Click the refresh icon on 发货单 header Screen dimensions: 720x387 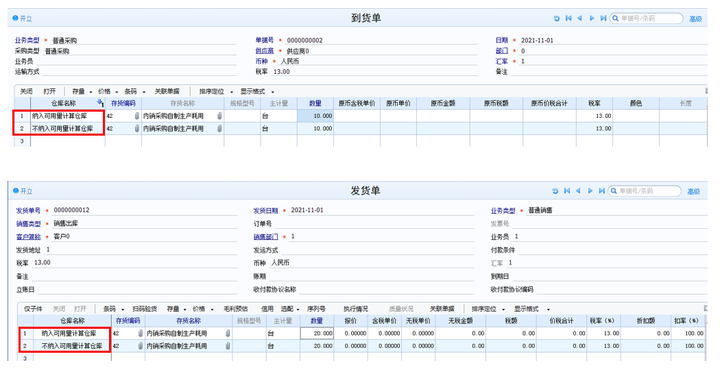coord(555,191)
